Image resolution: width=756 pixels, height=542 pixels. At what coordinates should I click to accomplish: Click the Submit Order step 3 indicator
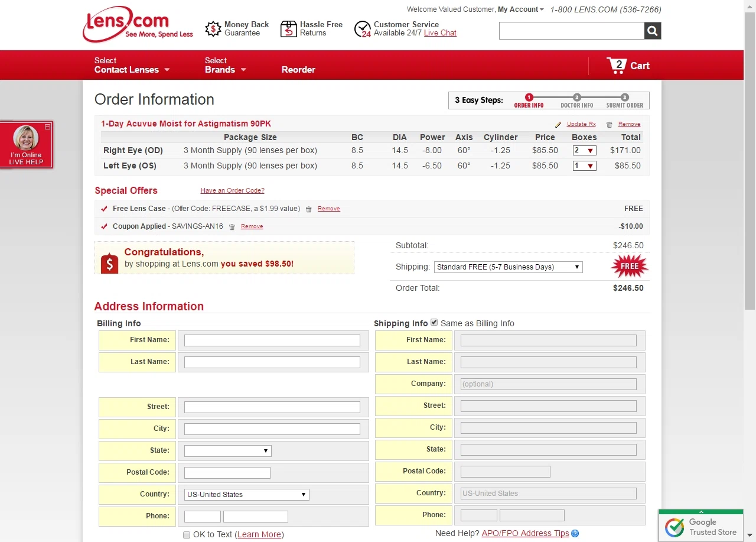625,100
